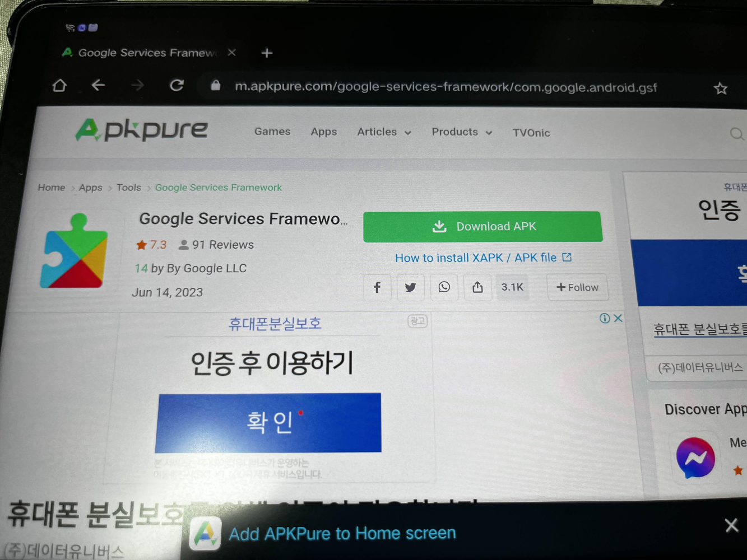747x560 pixels.
Task: Open a new tab with plus icon
Action: [267, 53]
